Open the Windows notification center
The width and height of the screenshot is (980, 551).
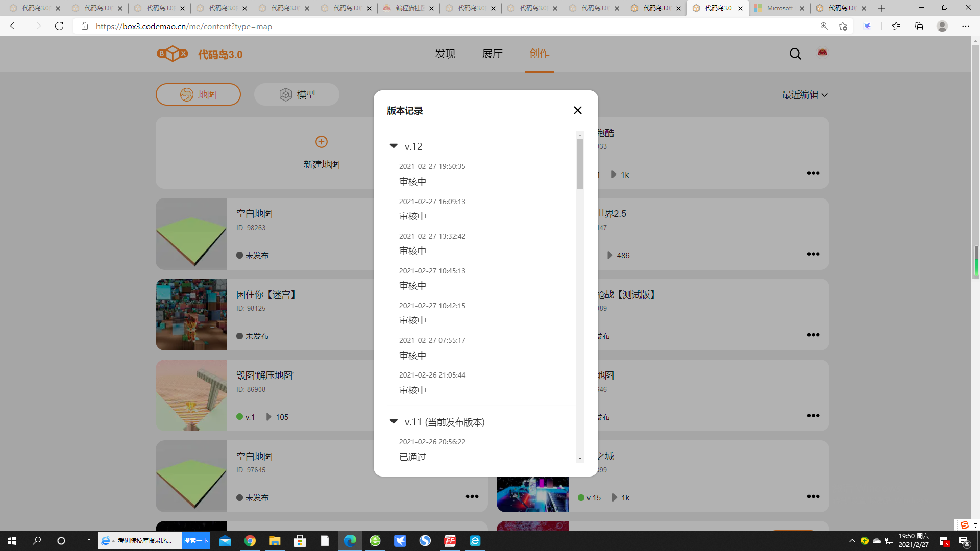964,541
